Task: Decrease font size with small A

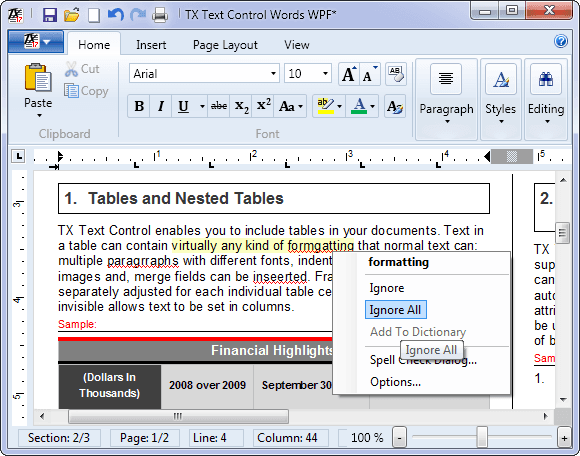Action: coord(370,74)
